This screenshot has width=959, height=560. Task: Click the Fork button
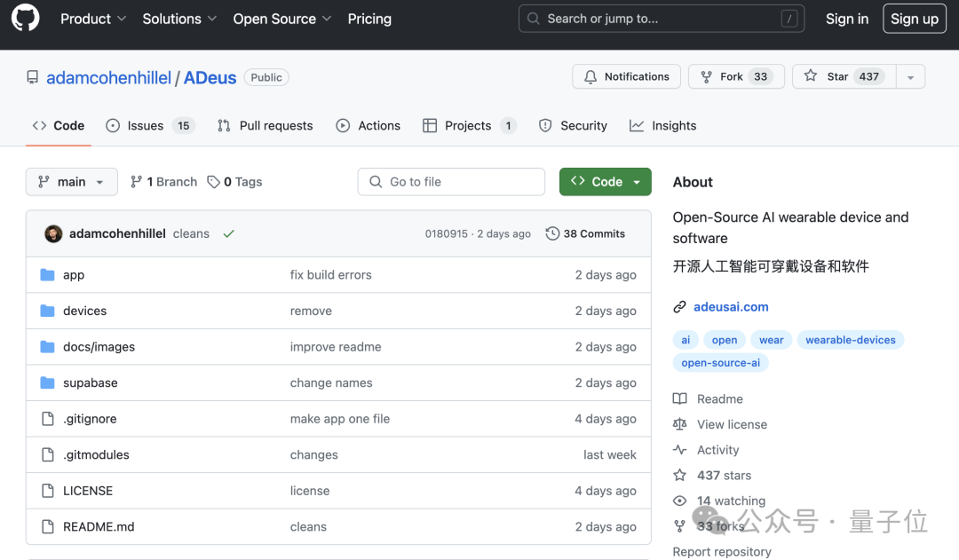[736, 76]
